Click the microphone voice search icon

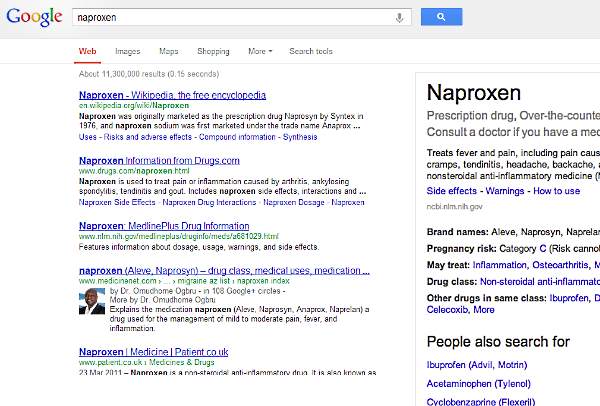[x=399, y=18]
